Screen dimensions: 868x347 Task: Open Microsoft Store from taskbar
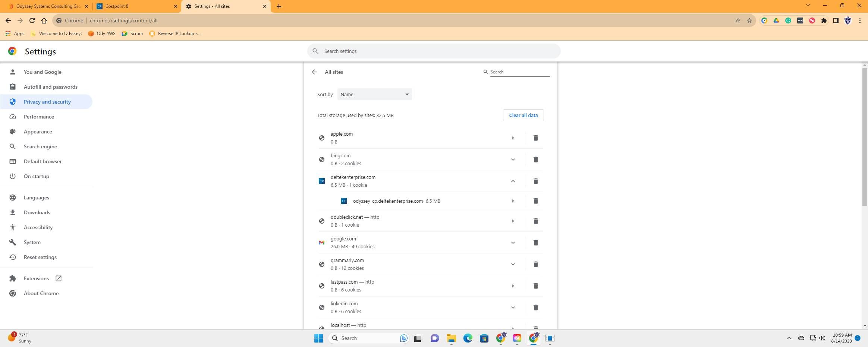tap(484, 338)
